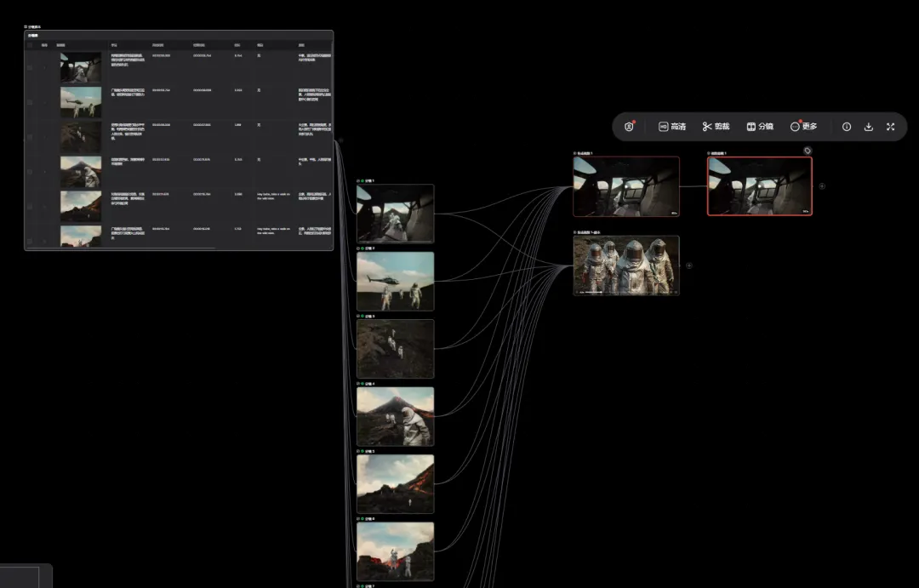This screenshot has width=919, height=588.
Task: Check the table row with cabin thumbnail
Action: (30, 67)
